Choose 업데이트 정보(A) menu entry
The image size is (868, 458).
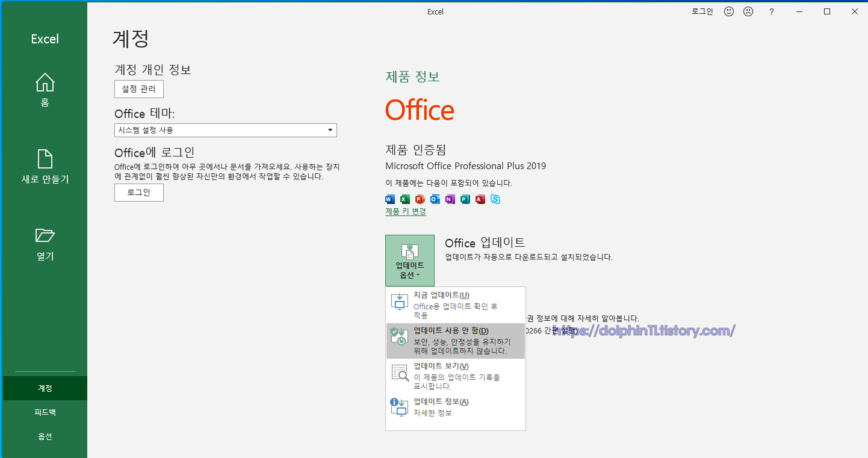[x=456, y=408]
